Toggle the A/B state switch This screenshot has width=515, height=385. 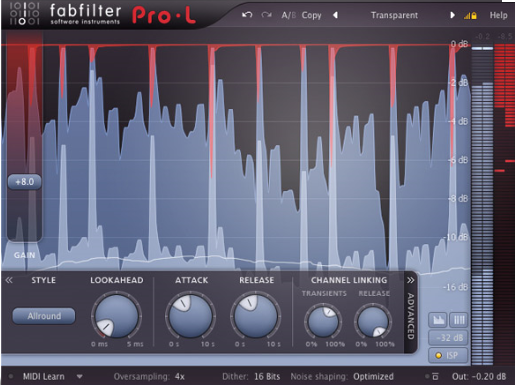click(288, 15)
